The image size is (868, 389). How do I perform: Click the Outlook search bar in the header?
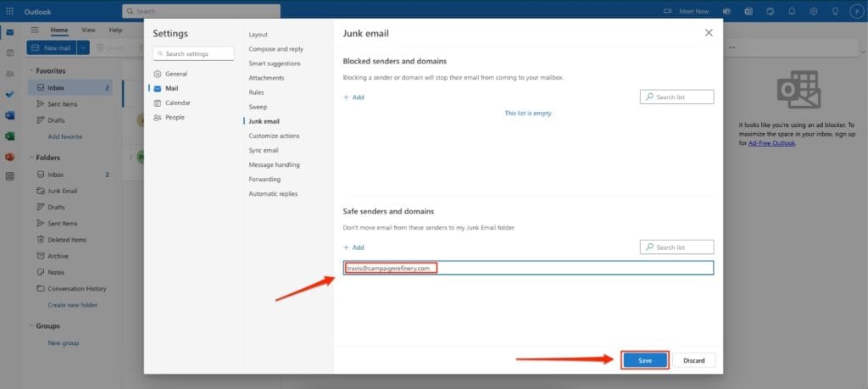pos(202,11)
